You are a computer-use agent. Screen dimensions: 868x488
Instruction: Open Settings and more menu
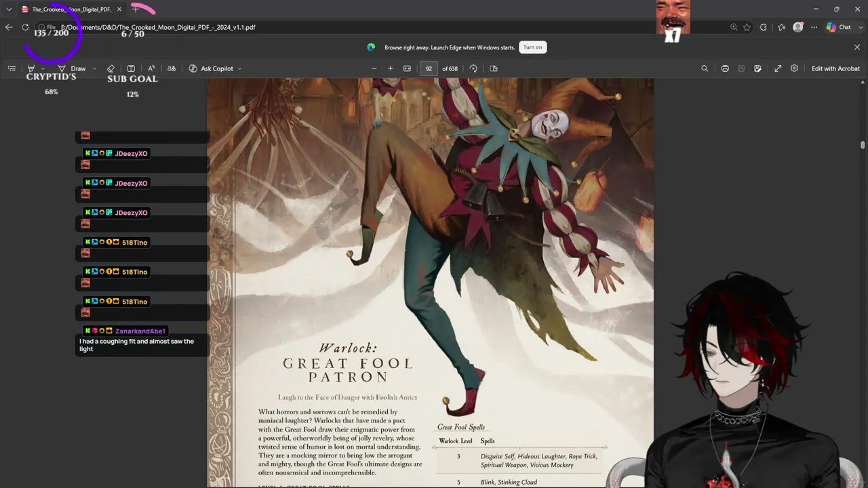click(x=814, y=27)
